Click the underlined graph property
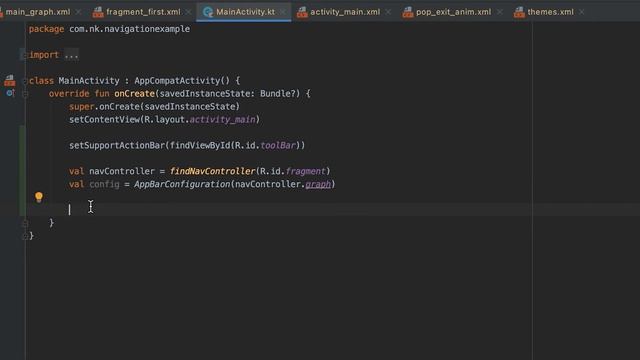Screen dimensions: 640x360 pos(318,184)
